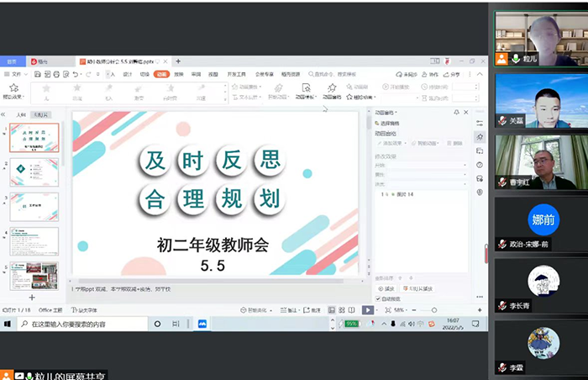588x380 pixels.
Task: Click the Windows search box
Action: coord(82,324)
